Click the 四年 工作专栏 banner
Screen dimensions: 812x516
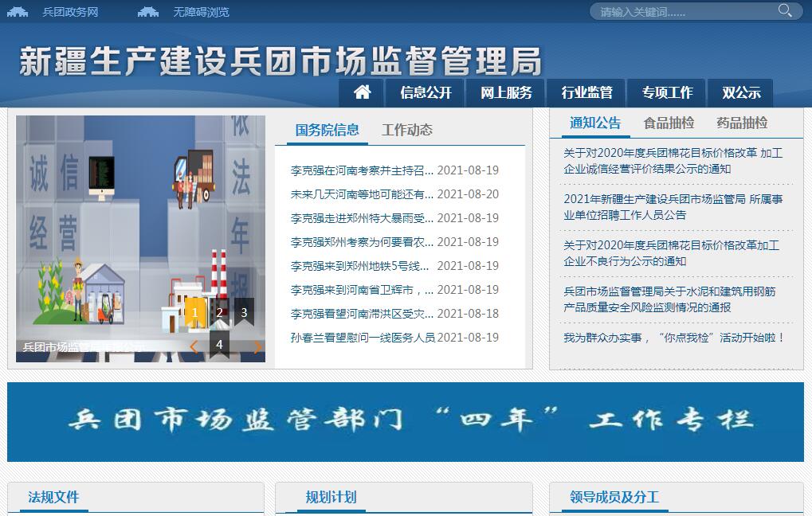pyautogui.click(x=406, y=421)
